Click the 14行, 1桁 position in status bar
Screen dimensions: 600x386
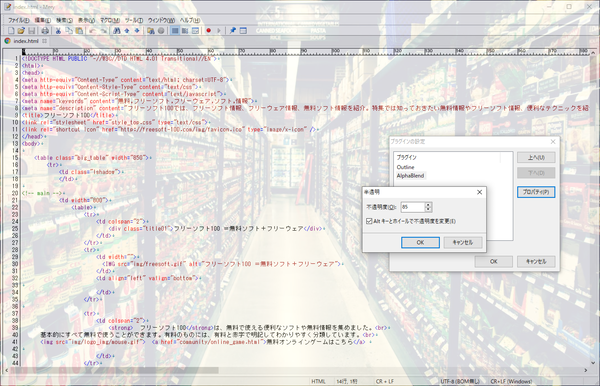tap(347, 381)
